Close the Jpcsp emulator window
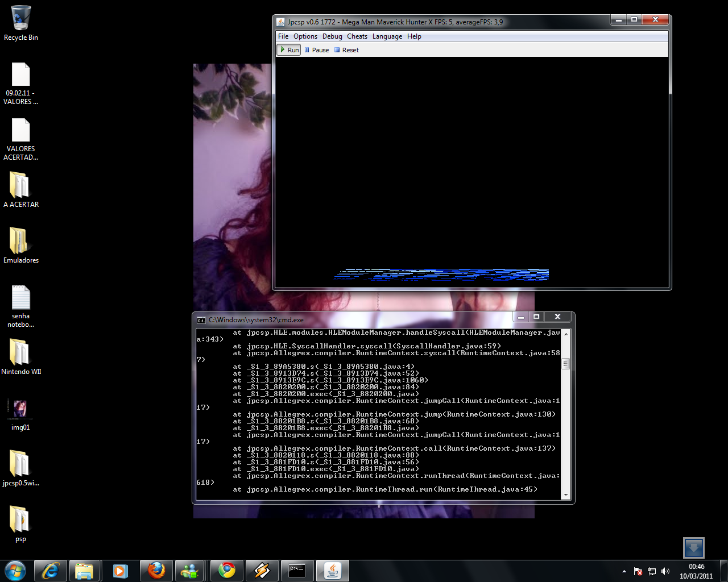Image resolution: width=728 pixels, height=582 pixels. [x=655, y=20]
